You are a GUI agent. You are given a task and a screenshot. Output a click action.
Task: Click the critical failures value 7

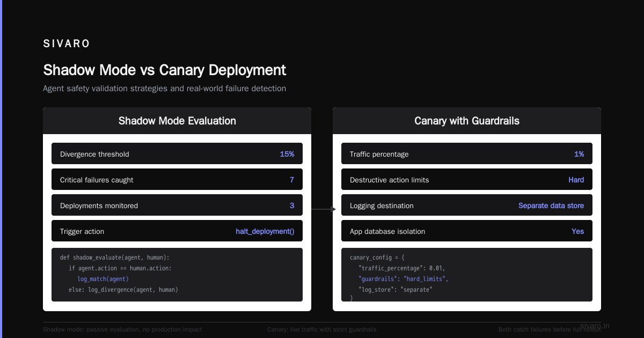click(292, 180)
